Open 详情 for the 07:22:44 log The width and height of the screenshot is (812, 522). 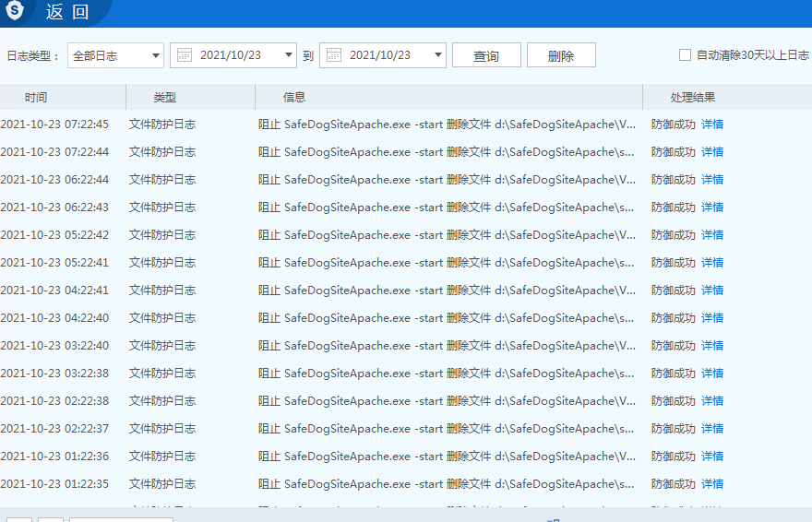tap(712, 152)
